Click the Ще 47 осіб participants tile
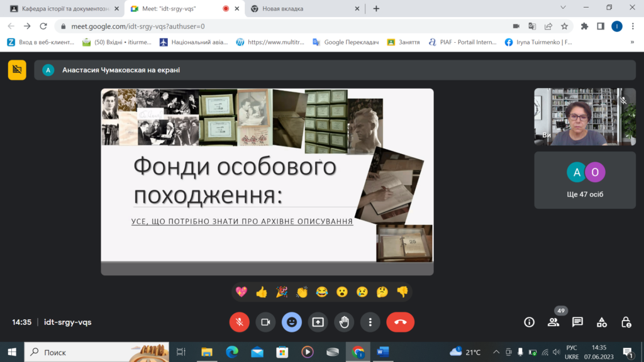This screenshot has width=644, height=362. click(585, 180)
